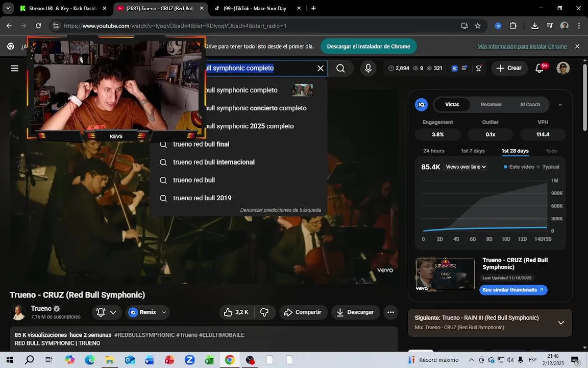Open Chrome extensions puzzle icon
Image resolution: width=588 pixels, height=368 pixels.
coord(513,26)
